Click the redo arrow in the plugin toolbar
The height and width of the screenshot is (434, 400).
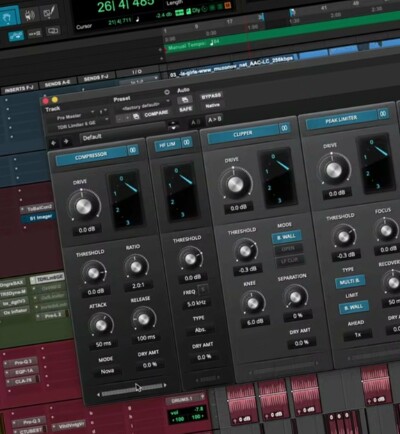coord(66,142)
